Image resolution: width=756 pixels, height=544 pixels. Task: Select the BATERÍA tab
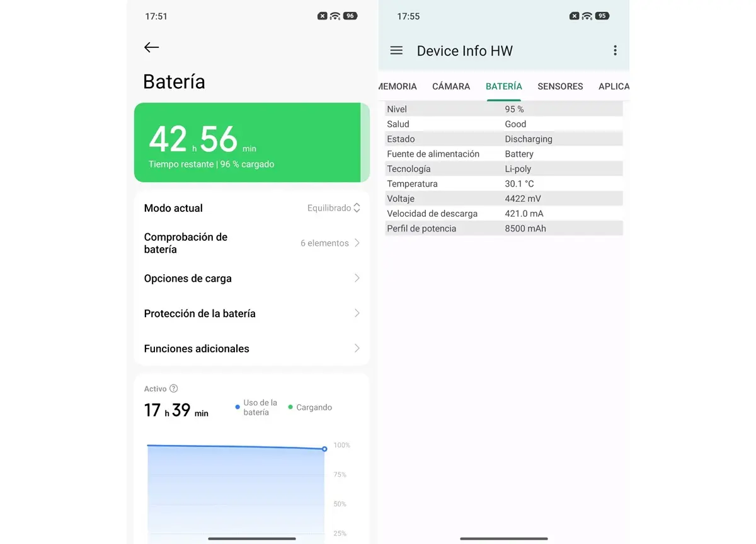pos(504,86)
